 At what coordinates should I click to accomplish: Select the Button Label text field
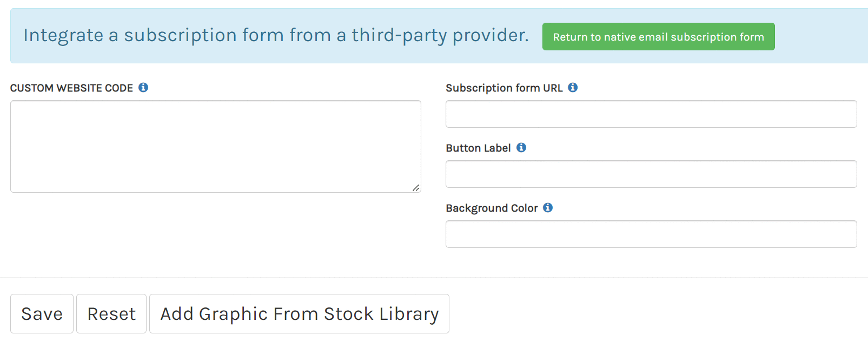tap(651, 174)
